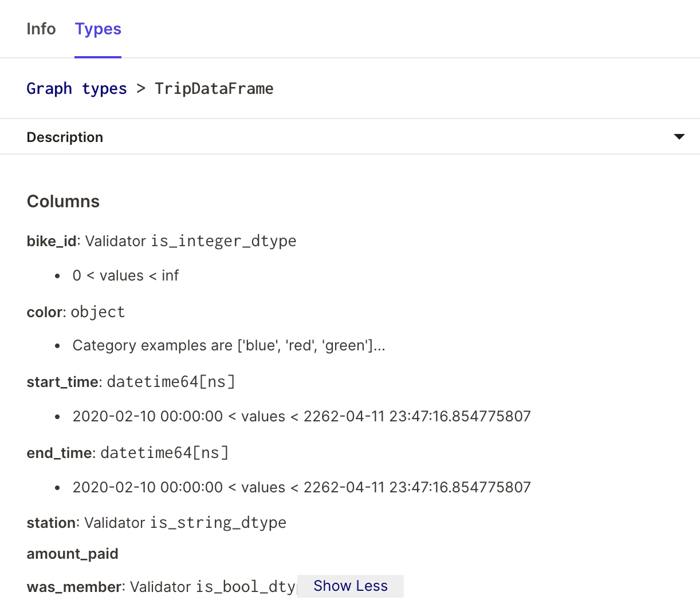The height and width of the screenshot is (608, 700).
Task: Expand the Description dropdown arrow
Action: pyautogui.click(x=679, y=137)
